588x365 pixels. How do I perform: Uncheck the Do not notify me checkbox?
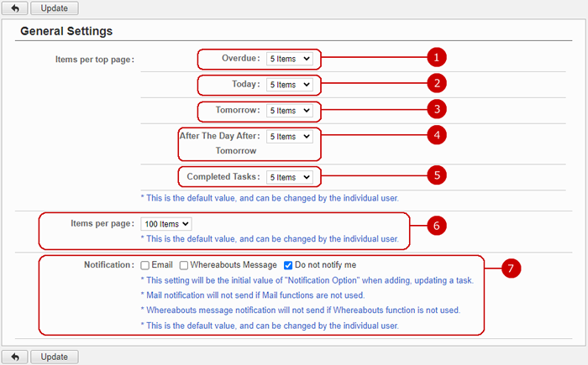click(288, 265)
